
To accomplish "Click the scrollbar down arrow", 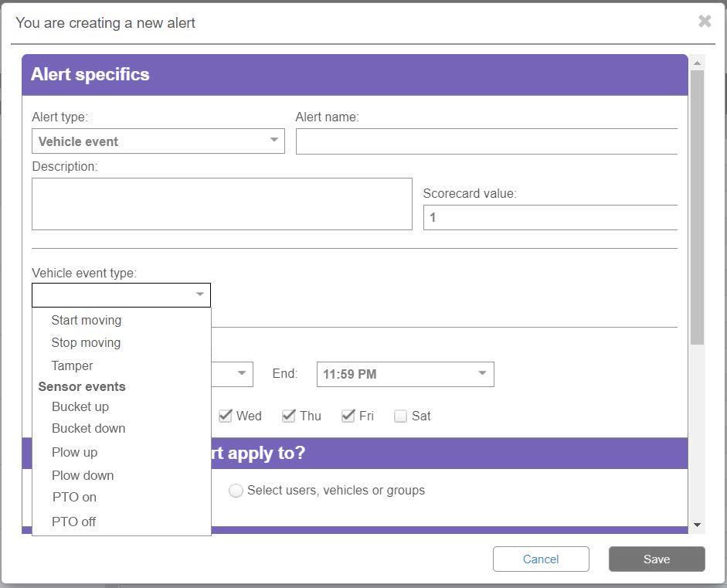I will point(698,525).
